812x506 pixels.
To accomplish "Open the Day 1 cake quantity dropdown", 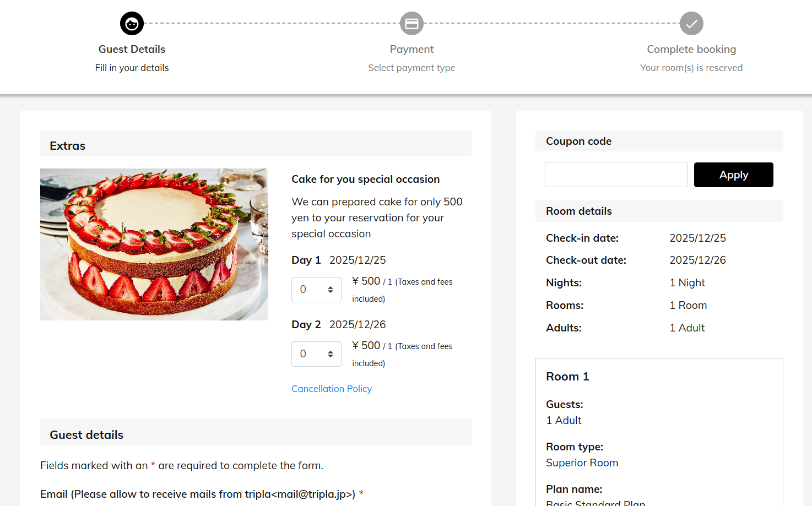I will (316, 290).
